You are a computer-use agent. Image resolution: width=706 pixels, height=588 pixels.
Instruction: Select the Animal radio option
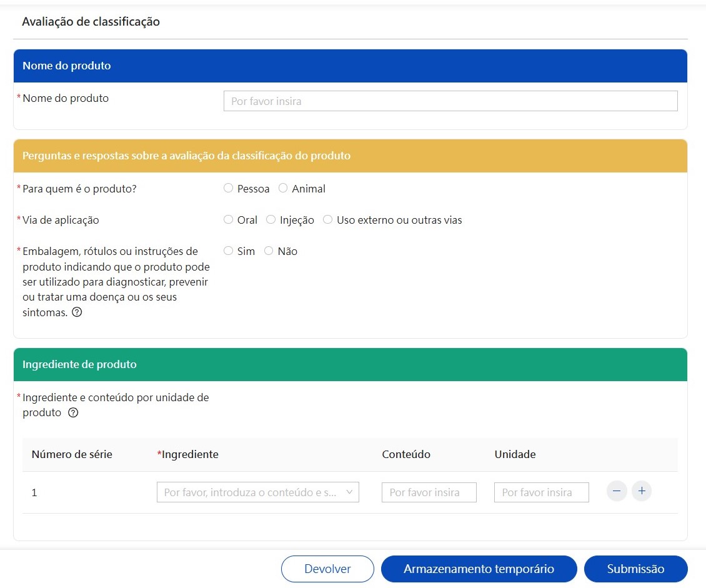click(x=283, y=188)
